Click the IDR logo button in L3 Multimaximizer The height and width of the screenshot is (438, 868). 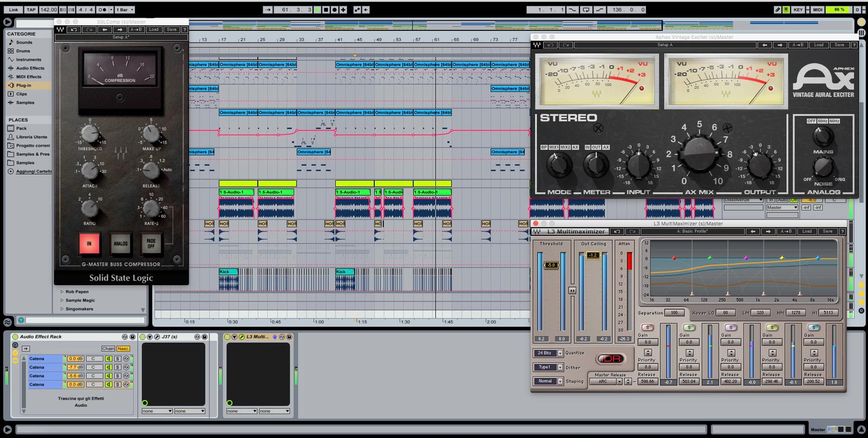click(x=611, y=358)
